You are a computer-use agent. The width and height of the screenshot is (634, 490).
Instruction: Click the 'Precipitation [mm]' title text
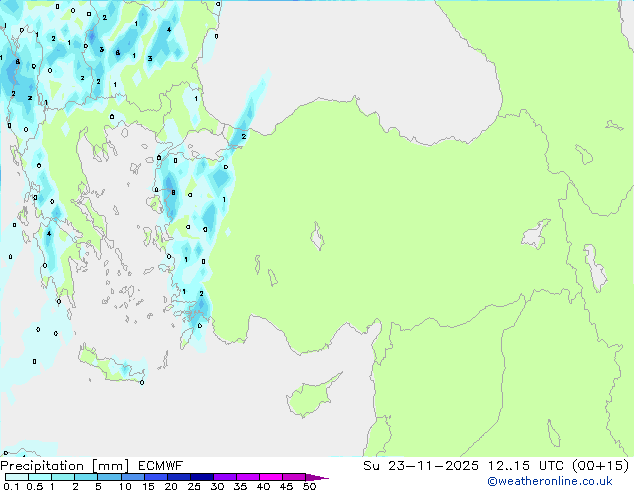[65, 466]
